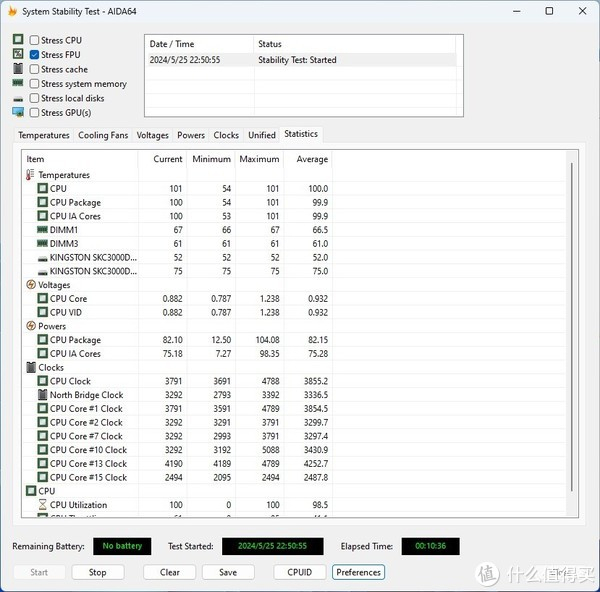
Task: Click the 52-degree KINGSTON drive icon
Action: click(x=42, y=259)
